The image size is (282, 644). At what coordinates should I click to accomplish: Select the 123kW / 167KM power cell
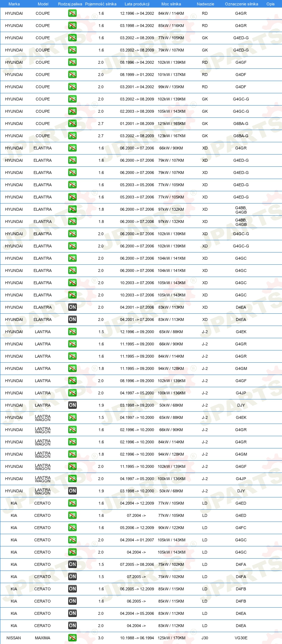[x=171, y=136]
